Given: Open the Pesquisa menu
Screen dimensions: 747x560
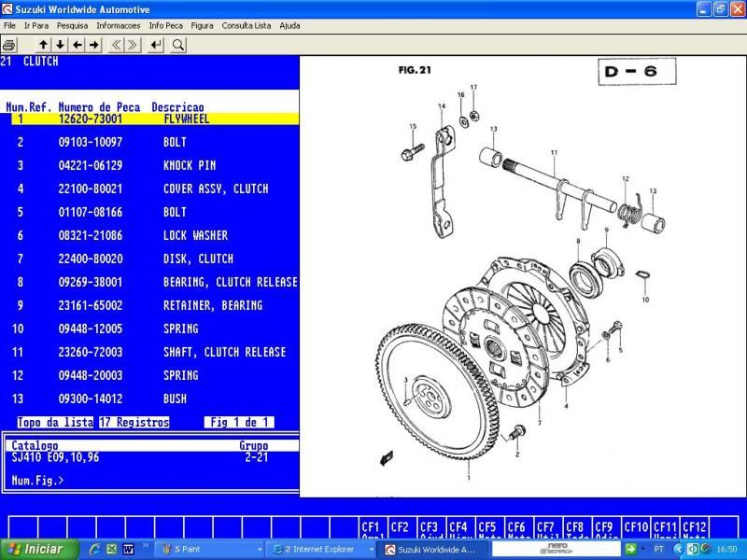Looking at the screenshot, I should click(73, 26).
